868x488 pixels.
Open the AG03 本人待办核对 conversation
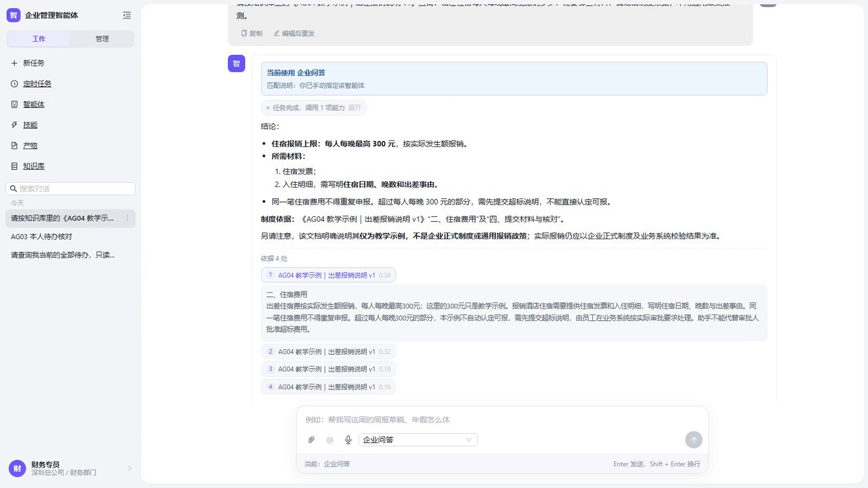click(71, 237)
